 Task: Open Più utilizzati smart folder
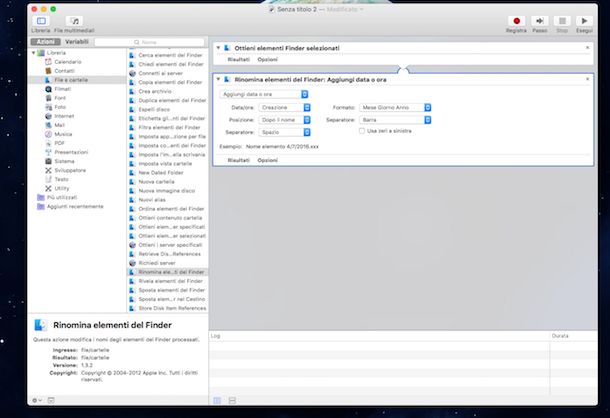pos(62,197)
